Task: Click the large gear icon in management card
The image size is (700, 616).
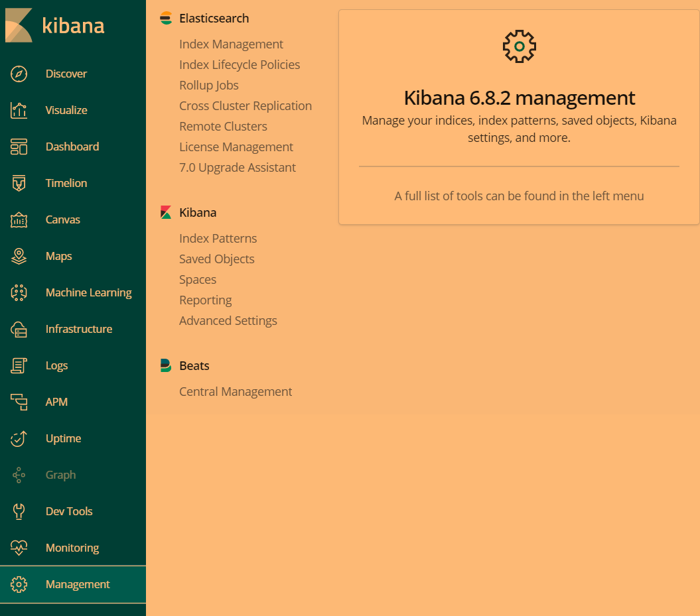Action: pyautogui.click(x=520, y=46)
